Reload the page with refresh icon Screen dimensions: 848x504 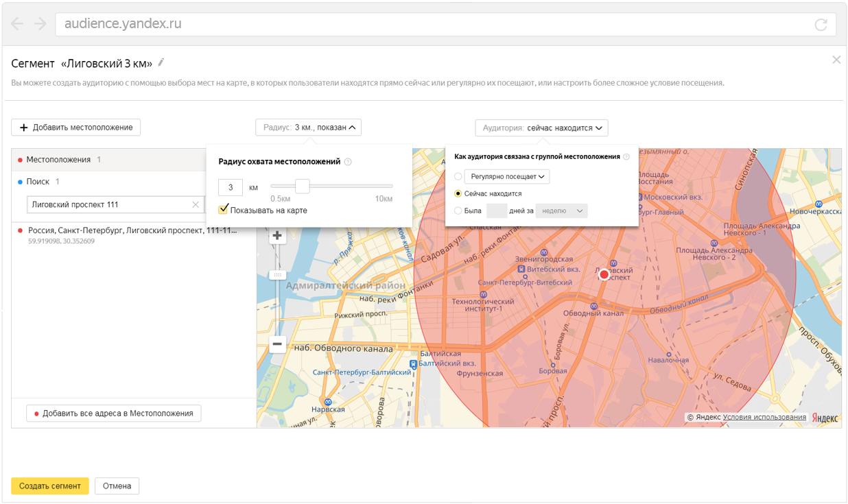pos(821,25)
